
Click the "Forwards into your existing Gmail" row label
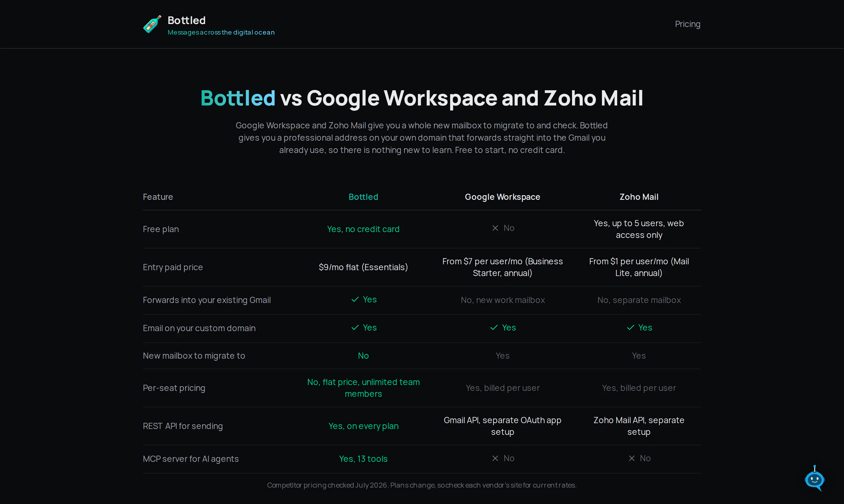[207, 300]
